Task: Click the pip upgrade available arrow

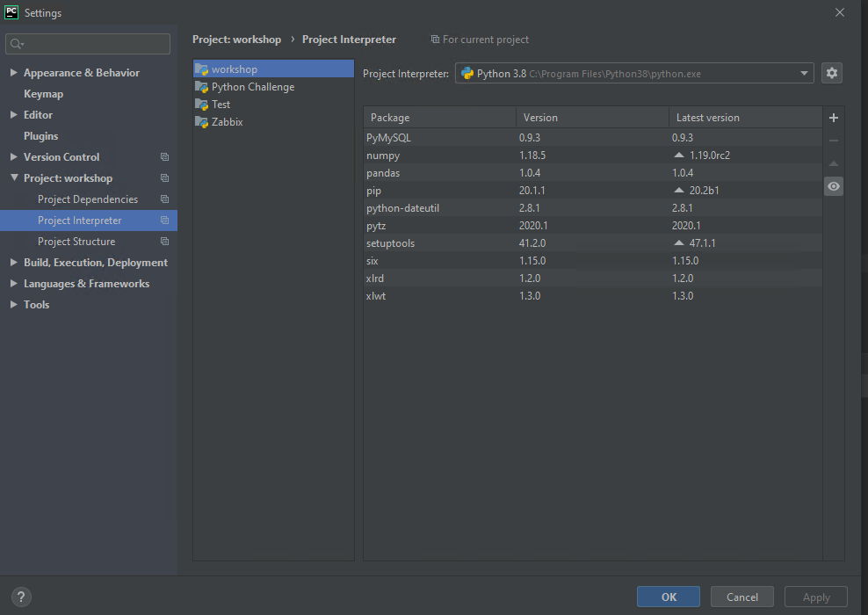Action: coord(679,190)
